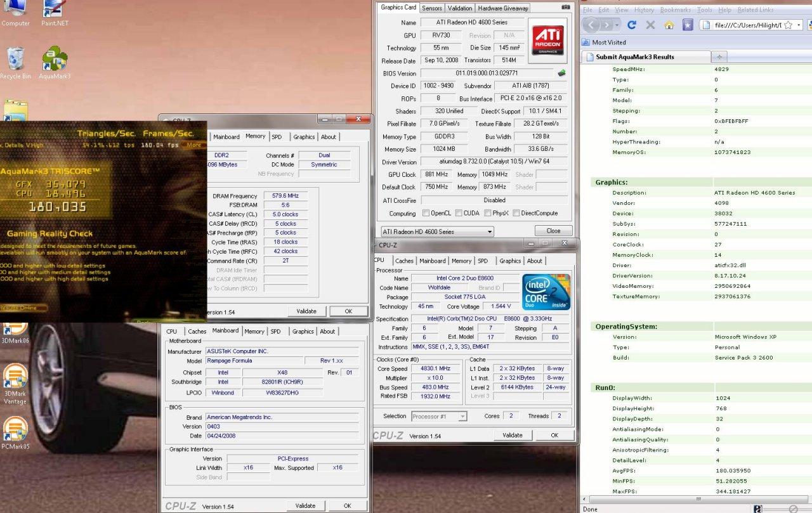Launch the AquaMark3 desktop shortcut
Viewport: 812px width, 513px height.
[x=55, y=63]
